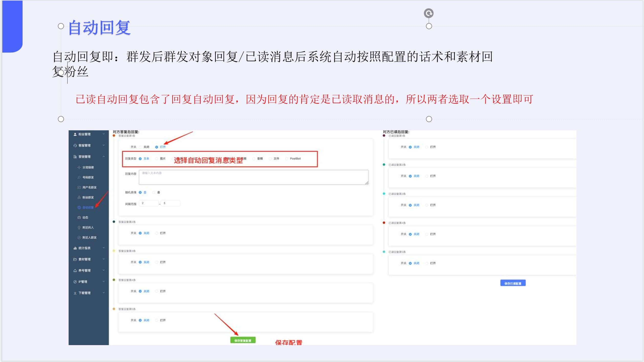The height and width of the screenshot is (362, 644).
Task: Select the 附近的人 location icon
Action: click(x=79, y=227)
